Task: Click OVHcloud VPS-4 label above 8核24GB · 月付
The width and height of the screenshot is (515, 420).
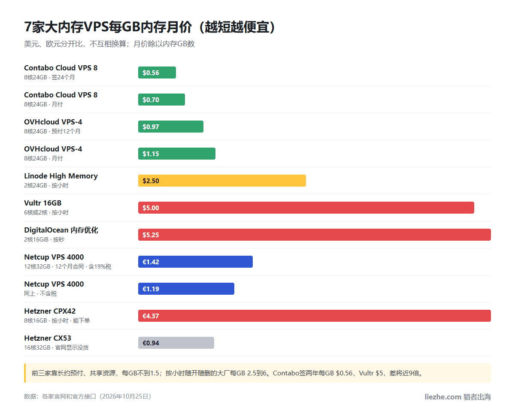Action: [x=53, y=149]
